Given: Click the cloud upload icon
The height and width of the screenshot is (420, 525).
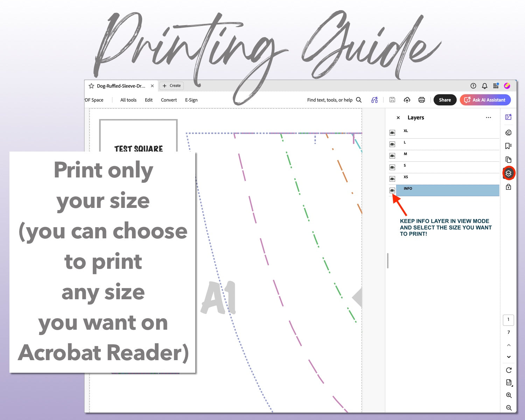Looking at the screenshot, I should (x=407, y=100).
